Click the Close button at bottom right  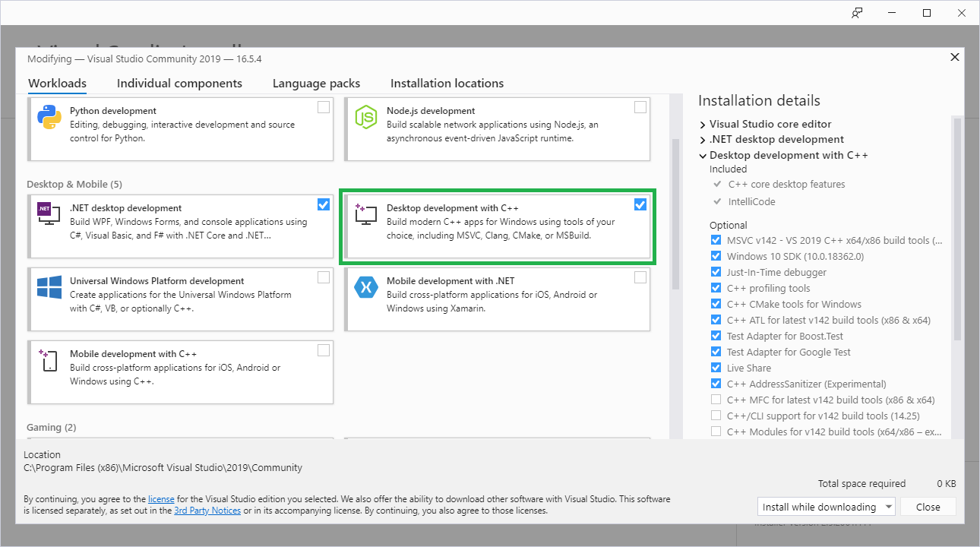click(928, 507)
